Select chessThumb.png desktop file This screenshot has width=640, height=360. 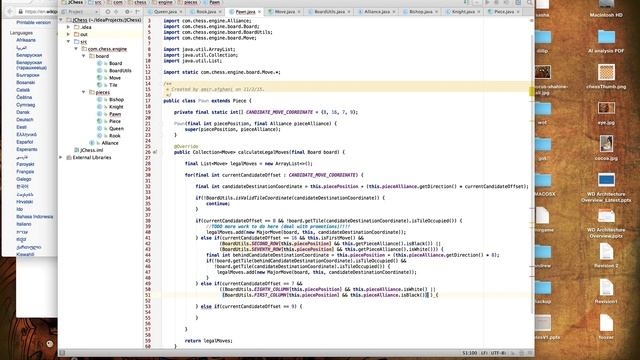606,77
